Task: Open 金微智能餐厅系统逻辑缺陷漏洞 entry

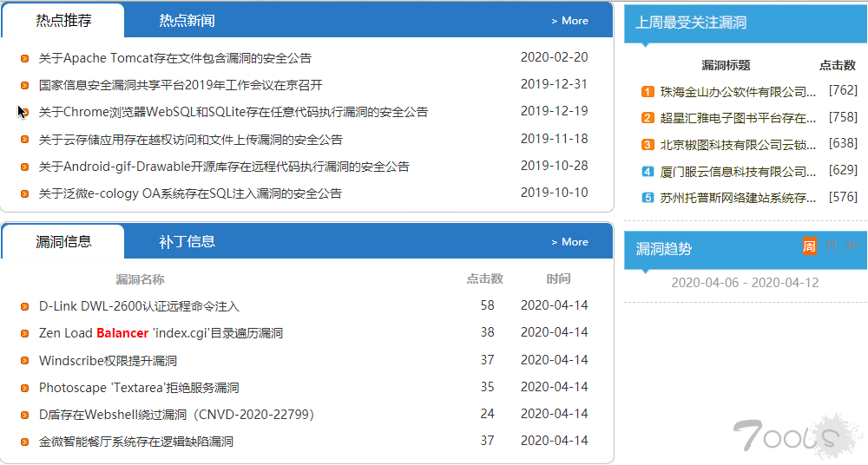Action: coord(136,442)
